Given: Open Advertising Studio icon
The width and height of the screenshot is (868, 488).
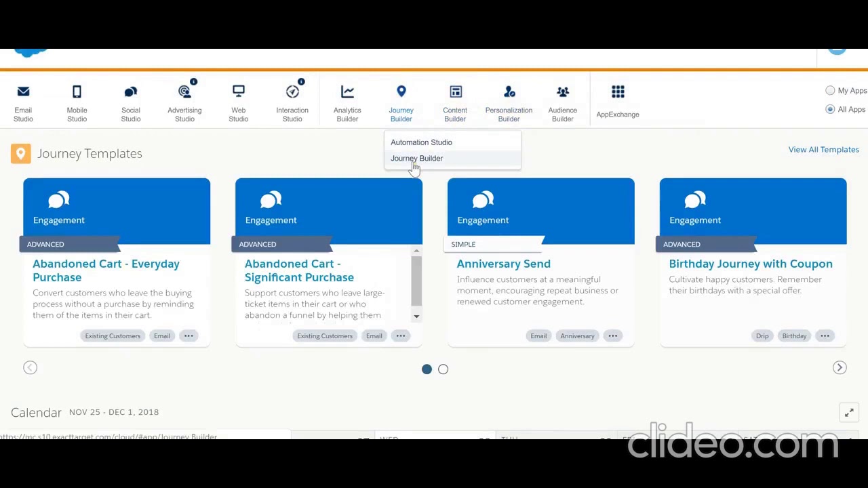Looking at the screenshot, I should [x=184, y=91].
